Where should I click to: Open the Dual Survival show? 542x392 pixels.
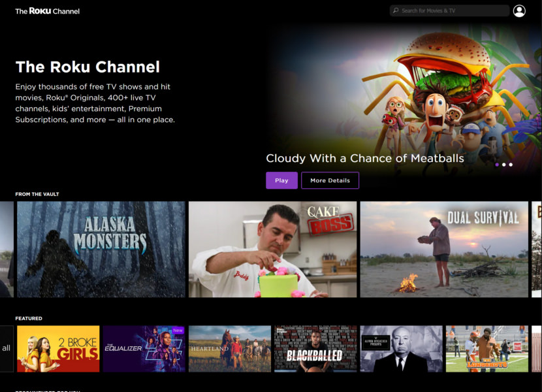444,249
